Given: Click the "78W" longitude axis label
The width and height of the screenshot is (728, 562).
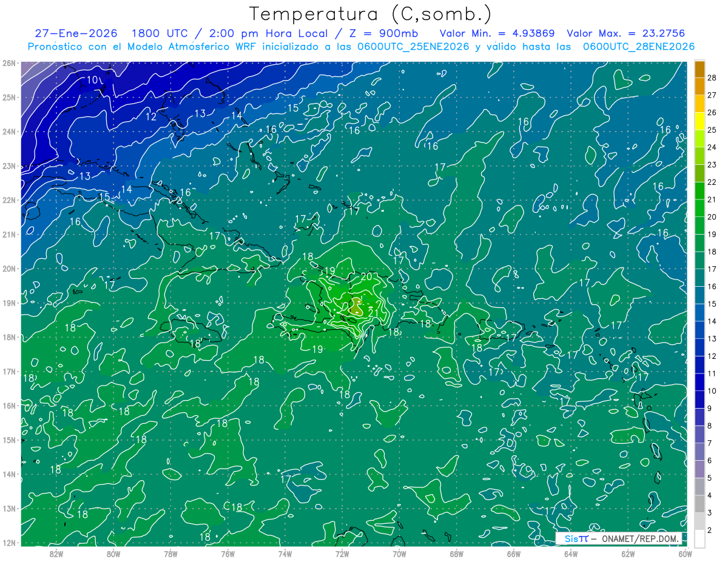Looking at the screenshot, I should [170, 554].
